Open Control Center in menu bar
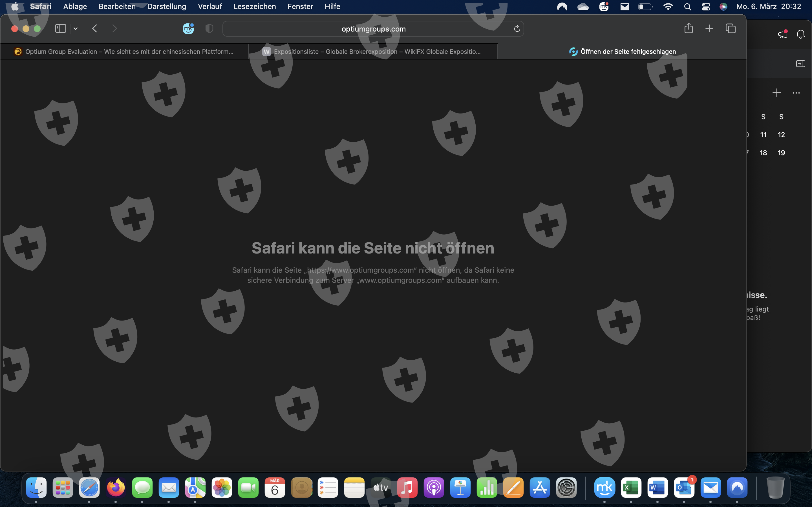Viewport: 812px width, 507px height. click(x=706, y=7)
